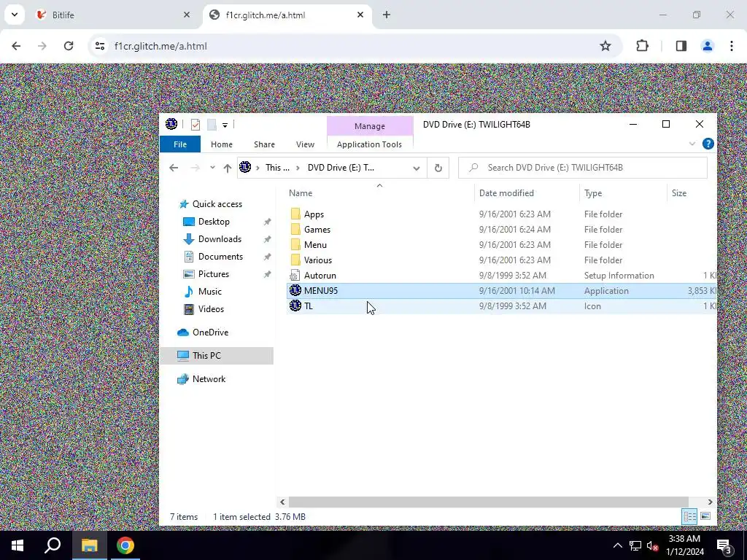Select the TL icon file
This screenshot has width=747, height=560.
pyautogui.click(x=295, y=306)
